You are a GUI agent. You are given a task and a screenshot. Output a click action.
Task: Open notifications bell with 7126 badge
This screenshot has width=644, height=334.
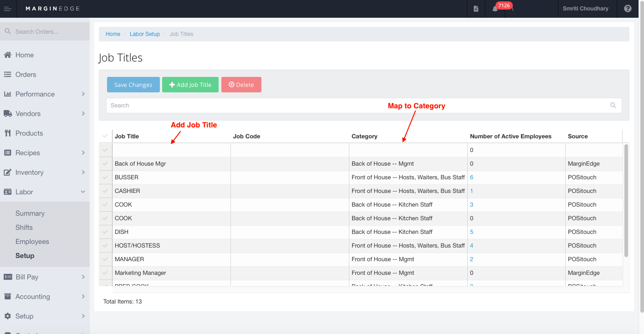(x=495, y=9)
